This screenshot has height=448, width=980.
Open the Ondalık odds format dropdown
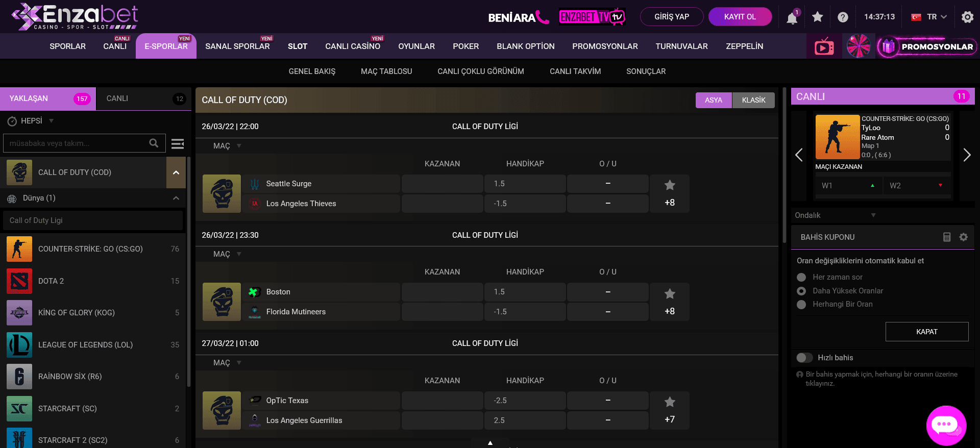tap(835, 215)
